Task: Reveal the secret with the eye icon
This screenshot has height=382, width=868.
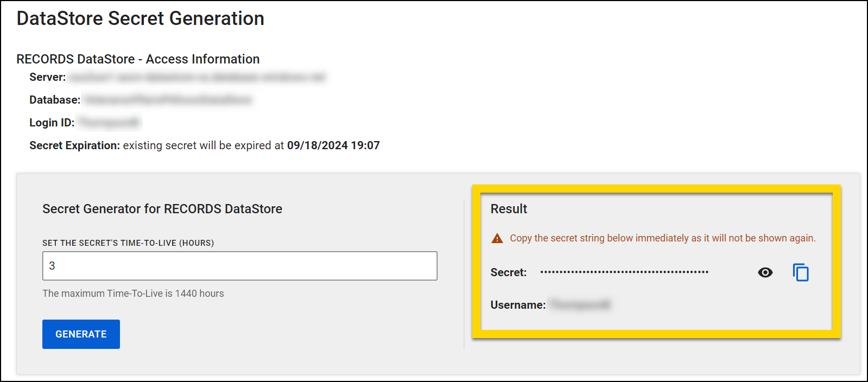Action: [765, 272]
